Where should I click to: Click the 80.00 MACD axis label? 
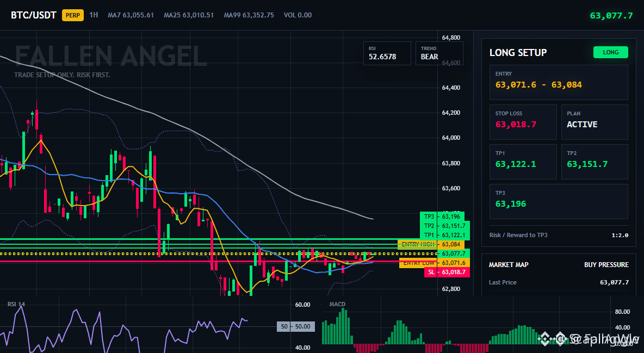point(622,312)
